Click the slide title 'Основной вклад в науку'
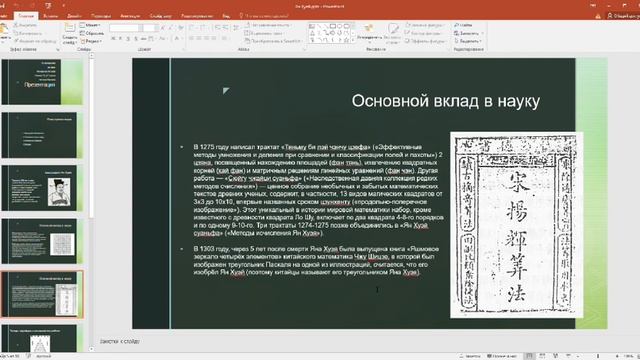This screenshot has width=640, height=360. (446, 101)
